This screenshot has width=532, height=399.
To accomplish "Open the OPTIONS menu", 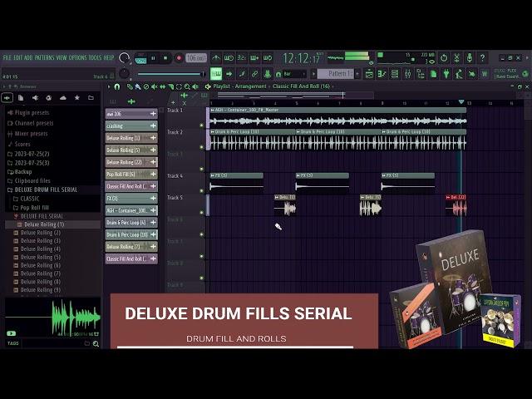I will point(78,57).
